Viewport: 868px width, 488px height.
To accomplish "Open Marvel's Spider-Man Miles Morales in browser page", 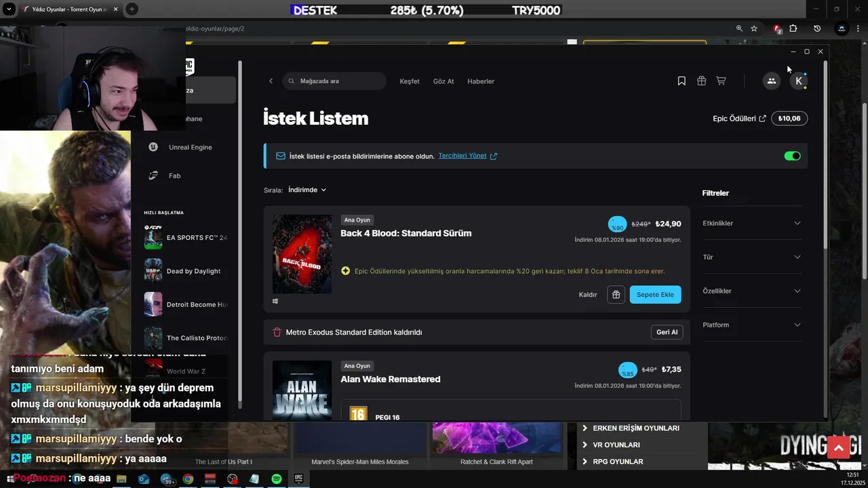I will point(360,462).
